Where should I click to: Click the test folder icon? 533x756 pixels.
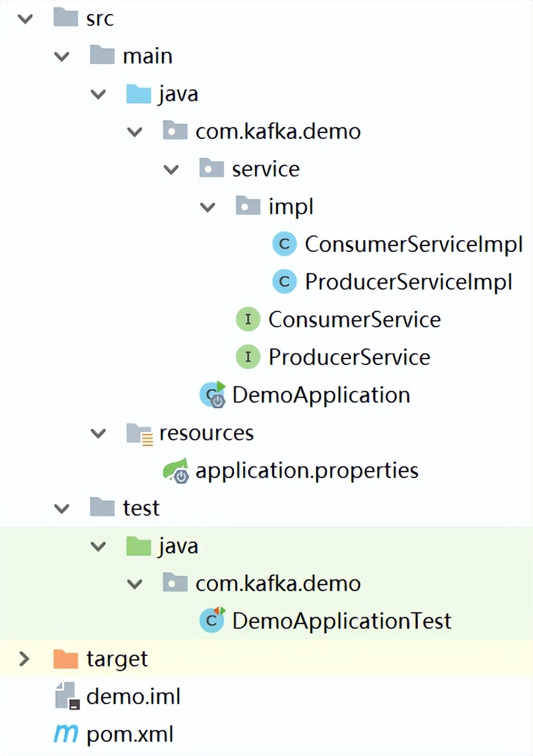(102, 508)
